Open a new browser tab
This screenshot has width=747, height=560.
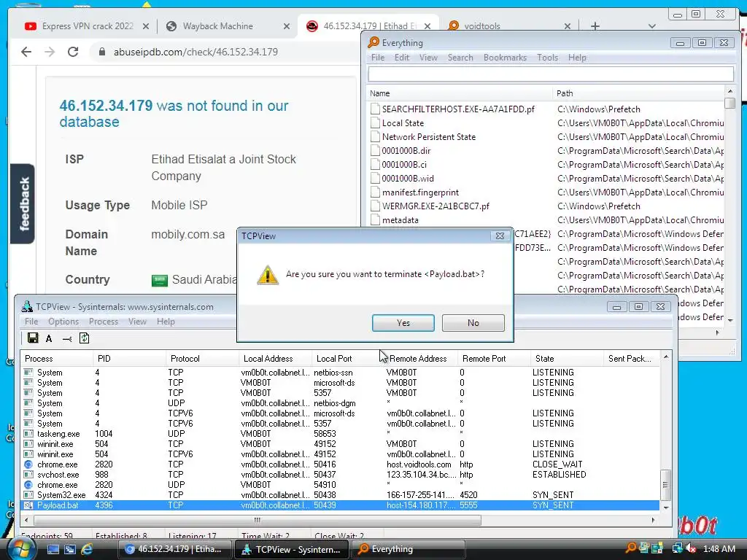pyautogui.click(x=595, y=26)
